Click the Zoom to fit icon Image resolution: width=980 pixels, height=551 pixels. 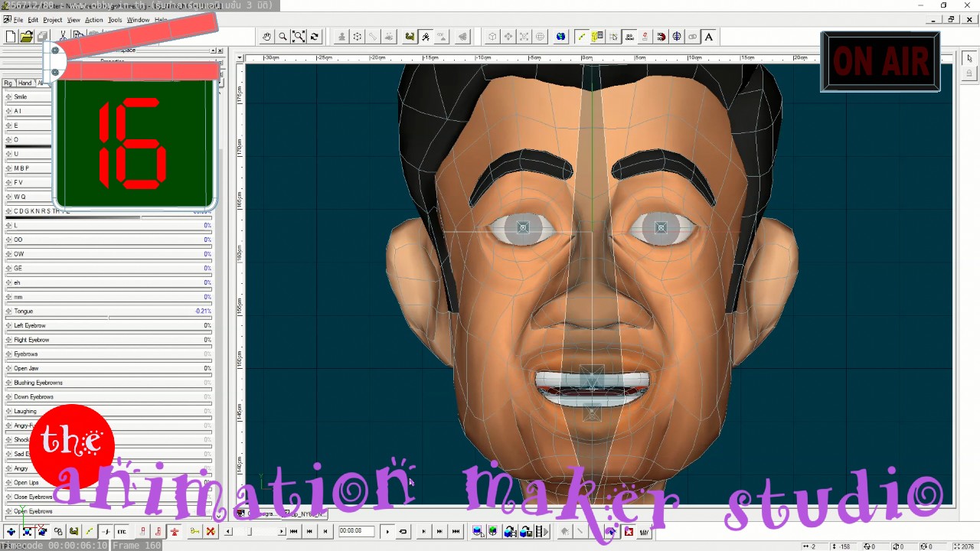pyautogui.click(x=299, y=37)
